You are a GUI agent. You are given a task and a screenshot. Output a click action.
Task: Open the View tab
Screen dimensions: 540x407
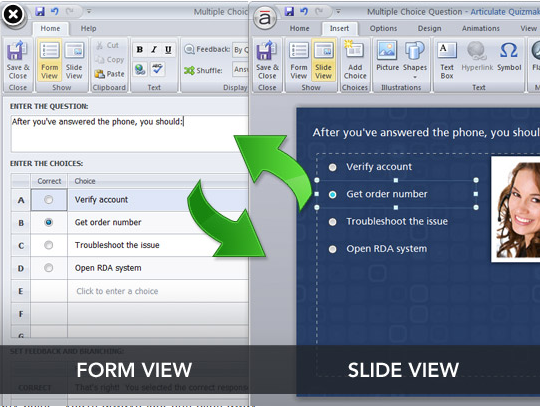[528, 29]
